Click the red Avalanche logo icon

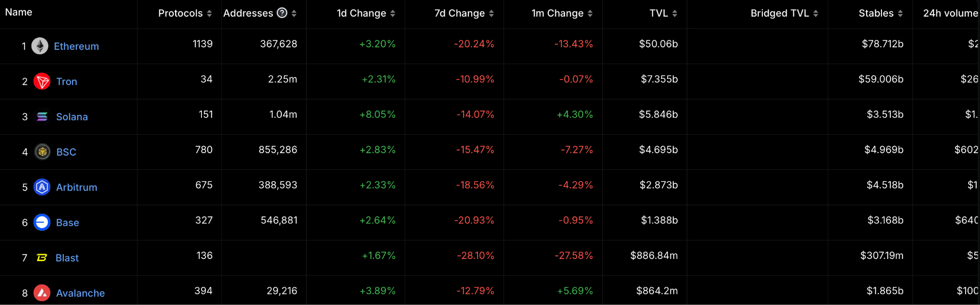(x=42, y=293)
